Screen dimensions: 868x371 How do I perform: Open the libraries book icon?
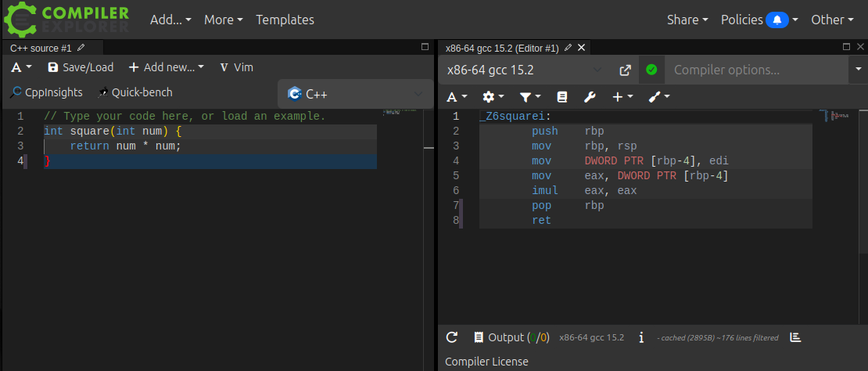click(x=561, y=97)
